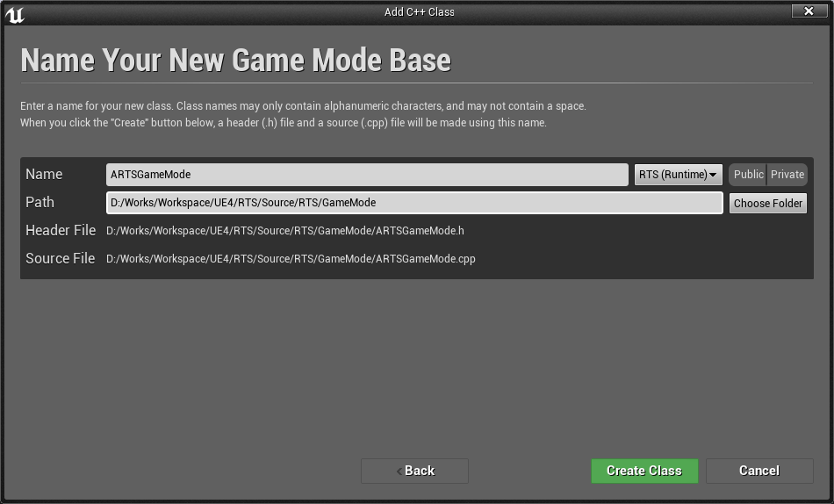Click the Name label

pyautogui.click(x=44, y=174)
